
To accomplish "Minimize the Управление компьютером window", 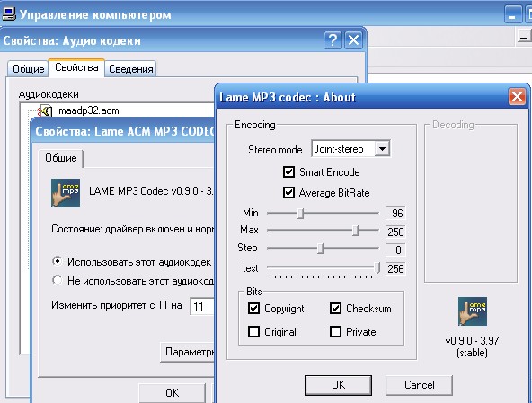I will (512, 14).
